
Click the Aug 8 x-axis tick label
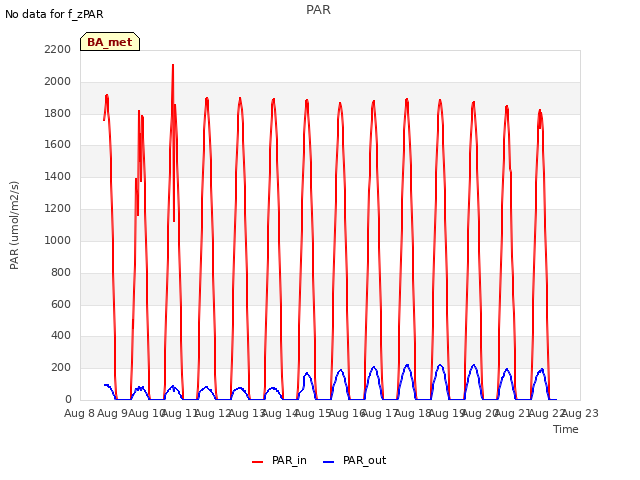(79, 413)
